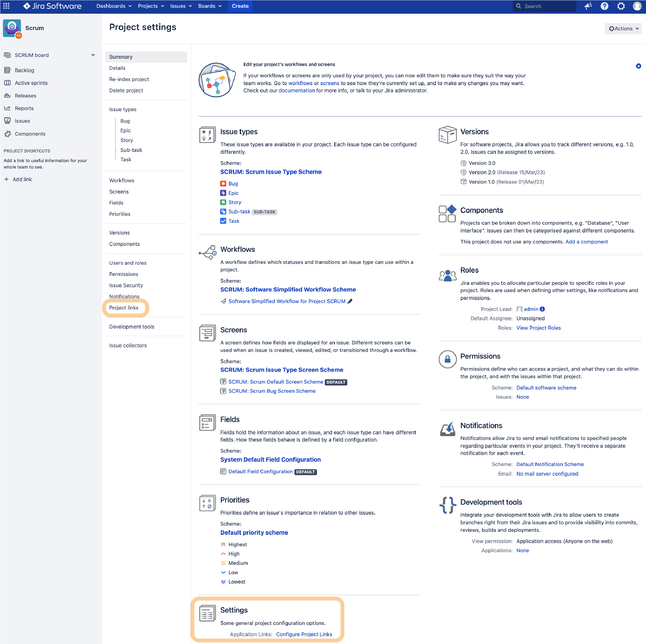Click the Scrum project avatar
Viewport: 646px width, 644px height.
[12, 28]
